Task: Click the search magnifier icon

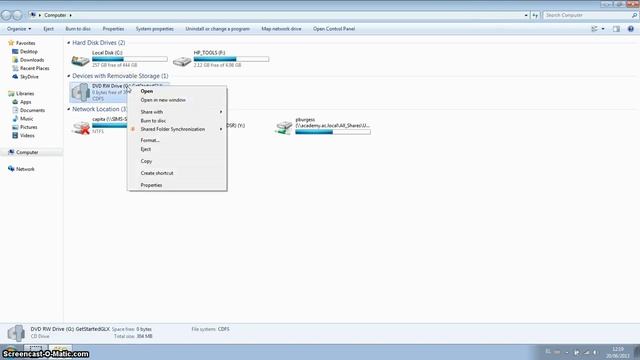Action: [634, 15]
